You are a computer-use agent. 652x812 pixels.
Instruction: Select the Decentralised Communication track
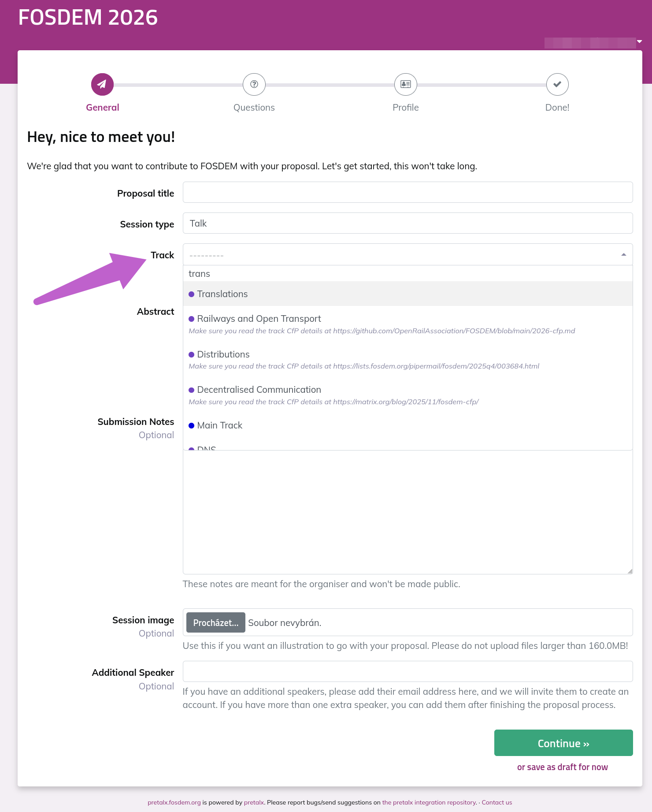click(x=259, y=389)
